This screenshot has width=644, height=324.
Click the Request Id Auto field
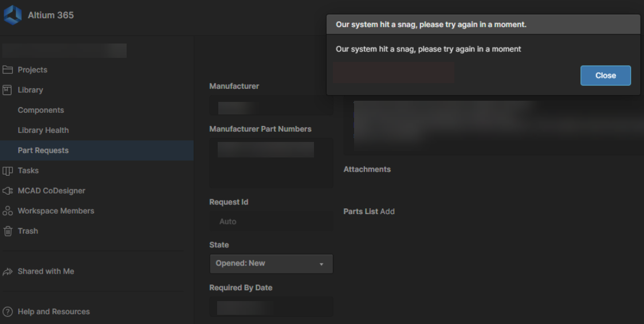(x=271, y=222)
